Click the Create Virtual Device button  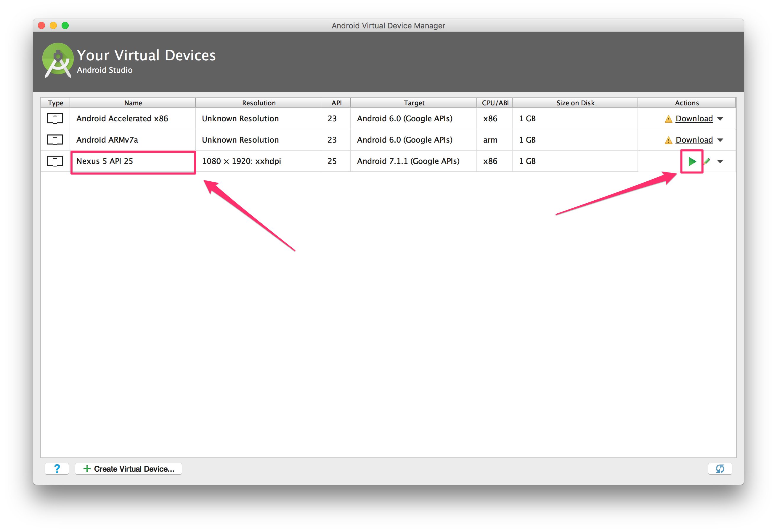pyautogui.click(x=129, y=468)
